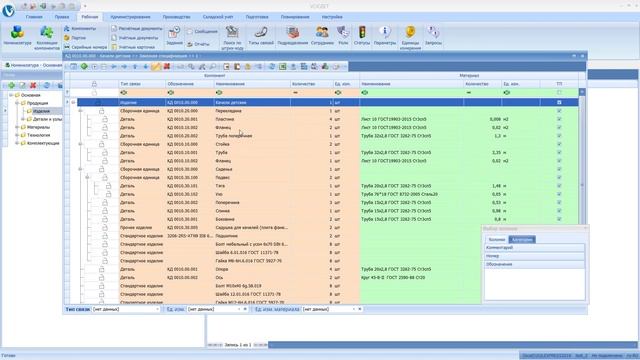Select the Колонки tab in column chooser
Image resolution: width=640 pixels, height=360 pixels.
pyautogui.click(x=497, y=240)
